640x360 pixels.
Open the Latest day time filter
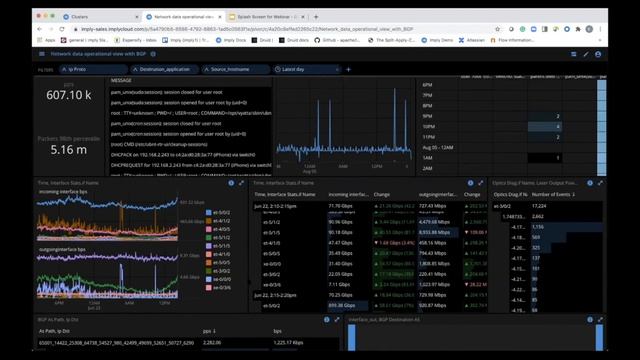(307, 69)
